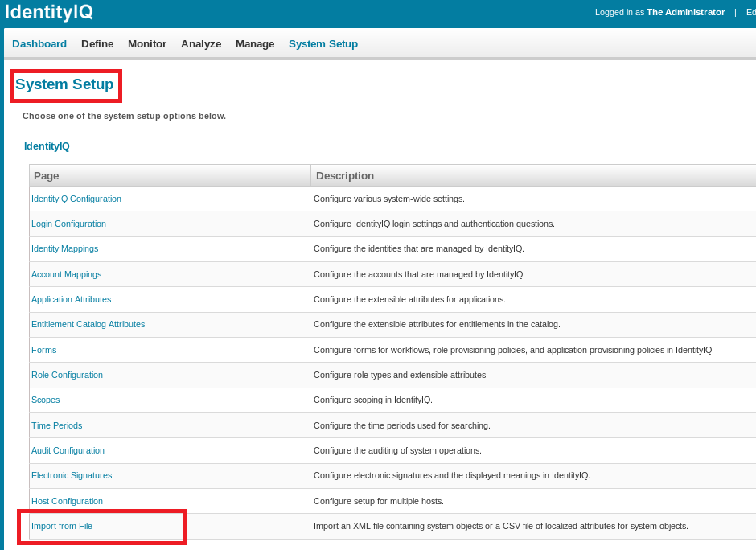This screenshot has width=756, height=550.
Task: Click the Time Periods link
Action: click(56, 425)
